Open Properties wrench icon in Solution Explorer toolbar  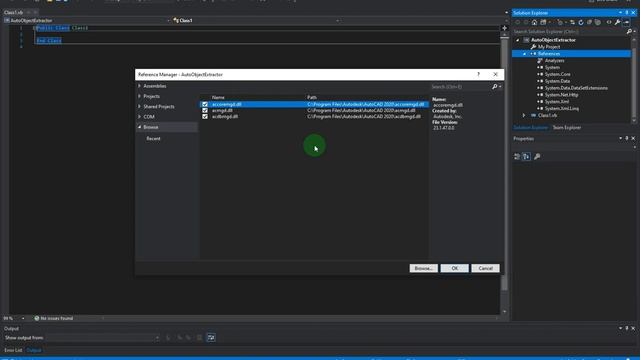pos(618,22)
